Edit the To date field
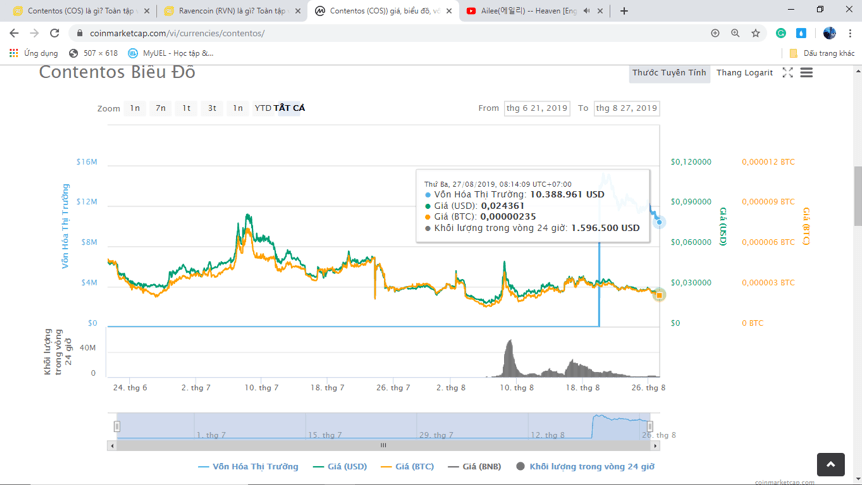 coord(626,108)
